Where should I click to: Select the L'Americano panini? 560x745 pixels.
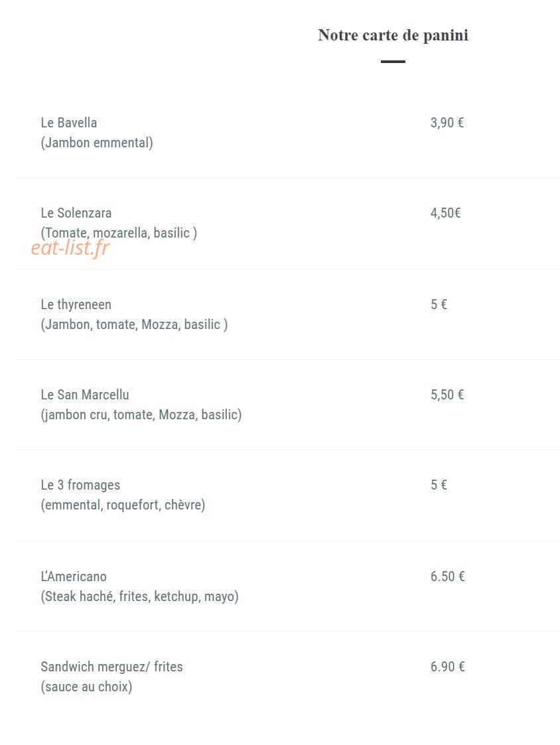point(74,576)
